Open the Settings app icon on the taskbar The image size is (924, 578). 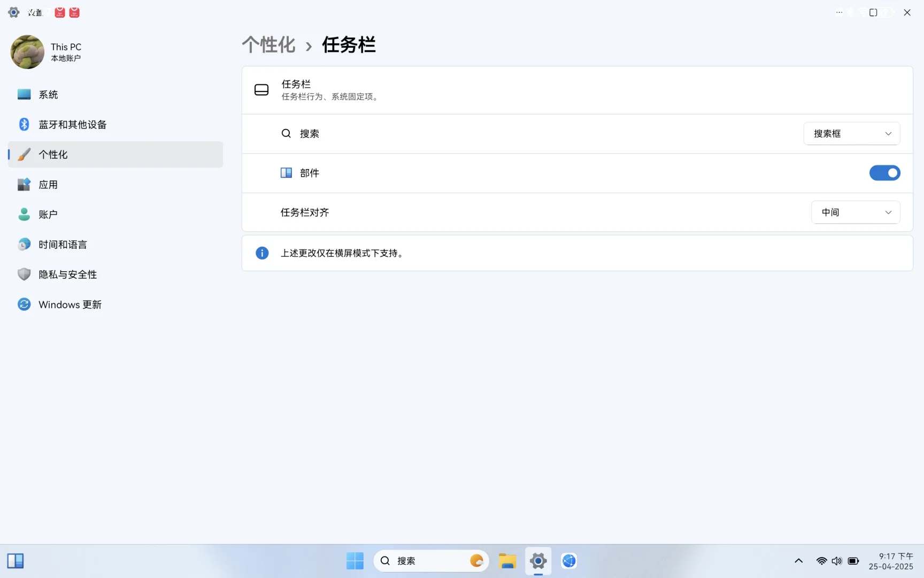click(538, 561)
